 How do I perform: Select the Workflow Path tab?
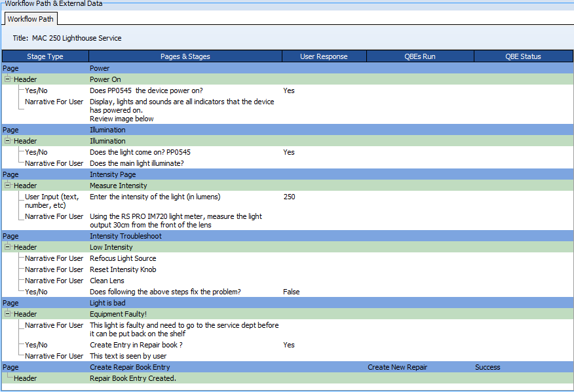point(31,19)
